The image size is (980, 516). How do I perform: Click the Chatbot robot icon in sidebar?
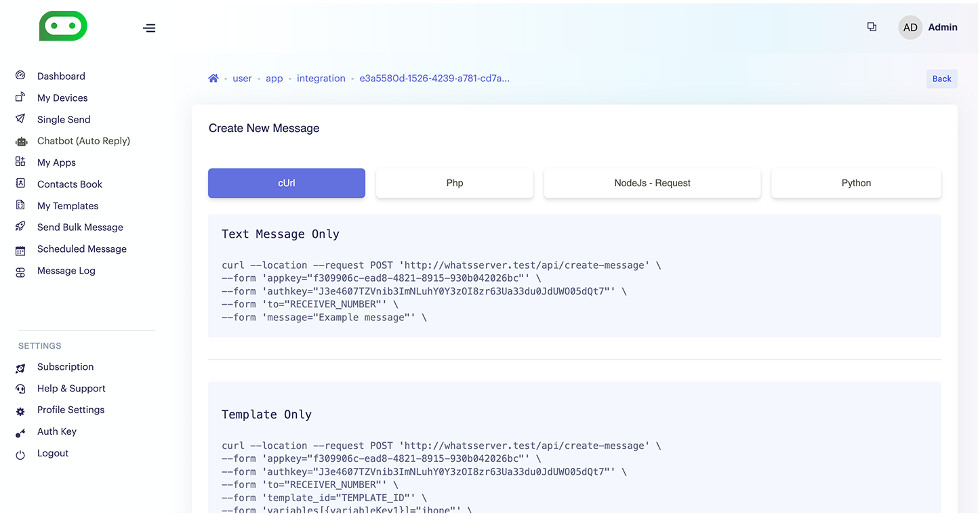tap(21, 142)
